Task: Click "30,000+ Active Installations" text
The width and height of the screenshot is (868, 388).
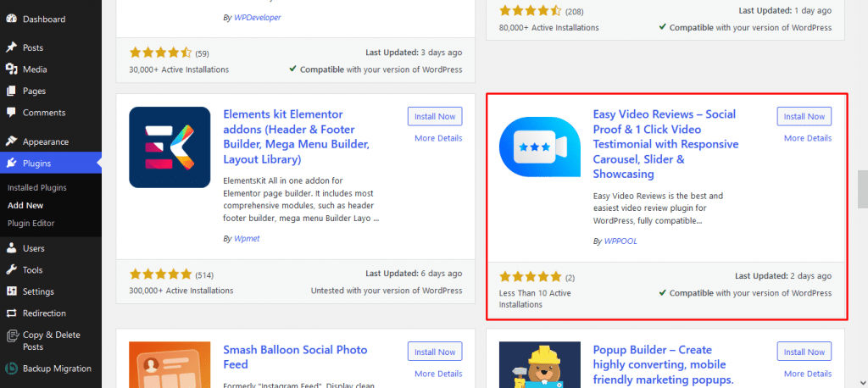Action: click(180, 69)
